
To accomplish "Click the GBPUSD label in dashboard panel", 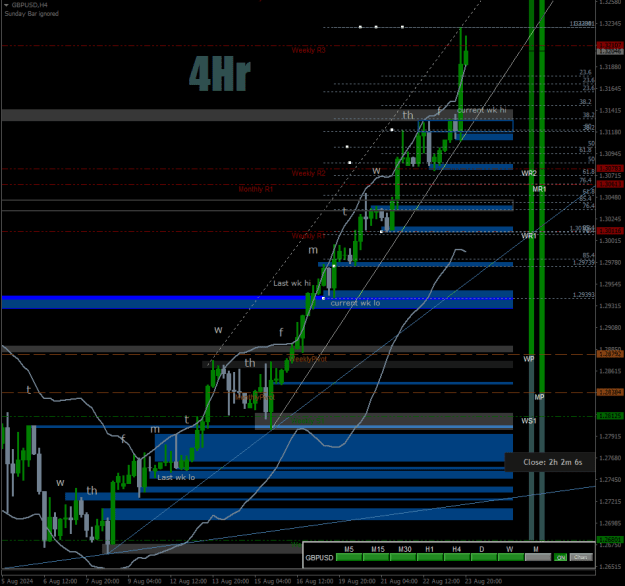I will point(319,557).
